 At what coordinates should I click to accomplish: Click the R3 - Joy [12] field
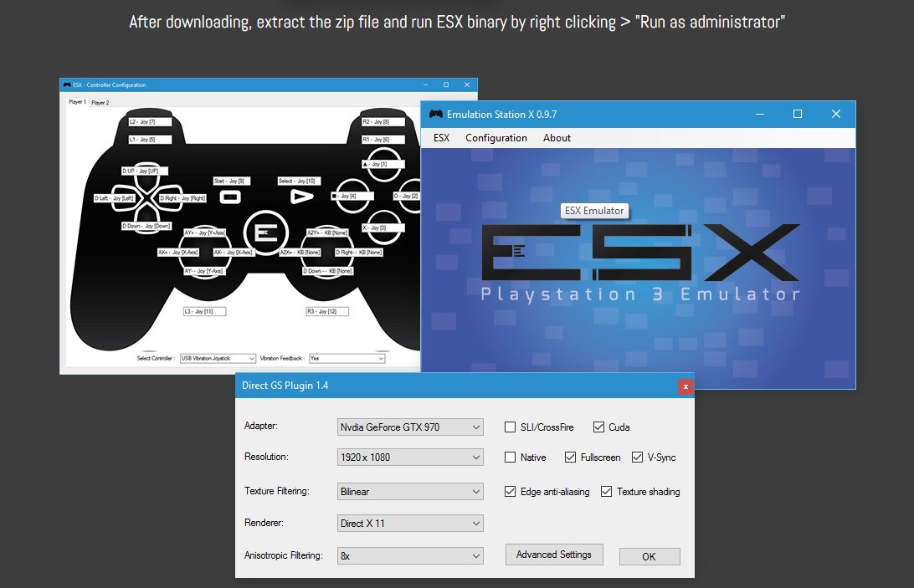click(x=327, y=312)
